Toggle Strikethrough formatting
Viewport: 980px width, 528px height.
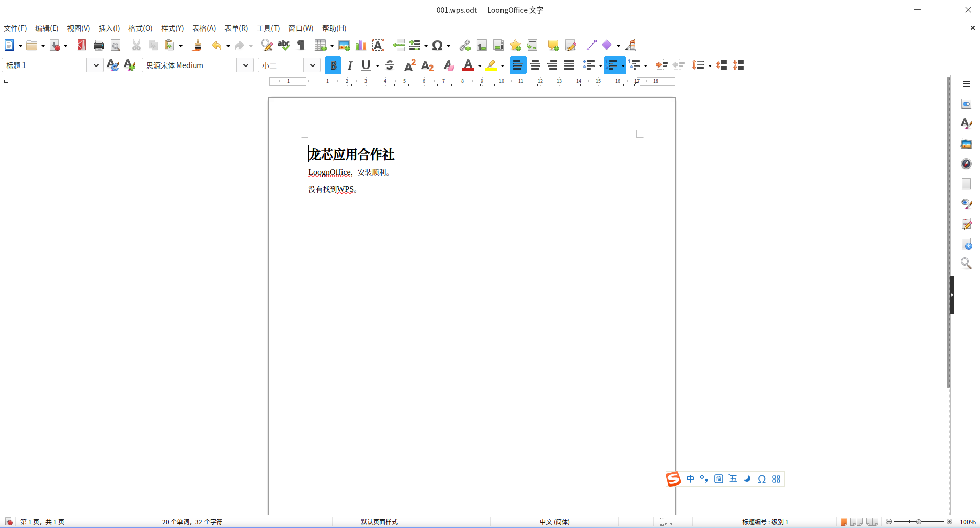pyautogui.click(x=390, y=65)
